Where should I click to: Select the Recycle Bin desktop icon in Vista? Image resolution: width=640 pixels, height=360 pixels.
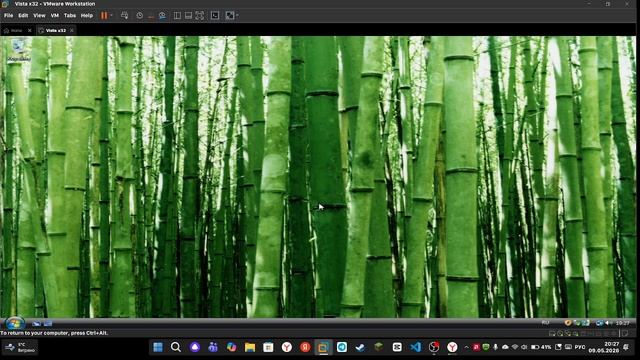19,51
